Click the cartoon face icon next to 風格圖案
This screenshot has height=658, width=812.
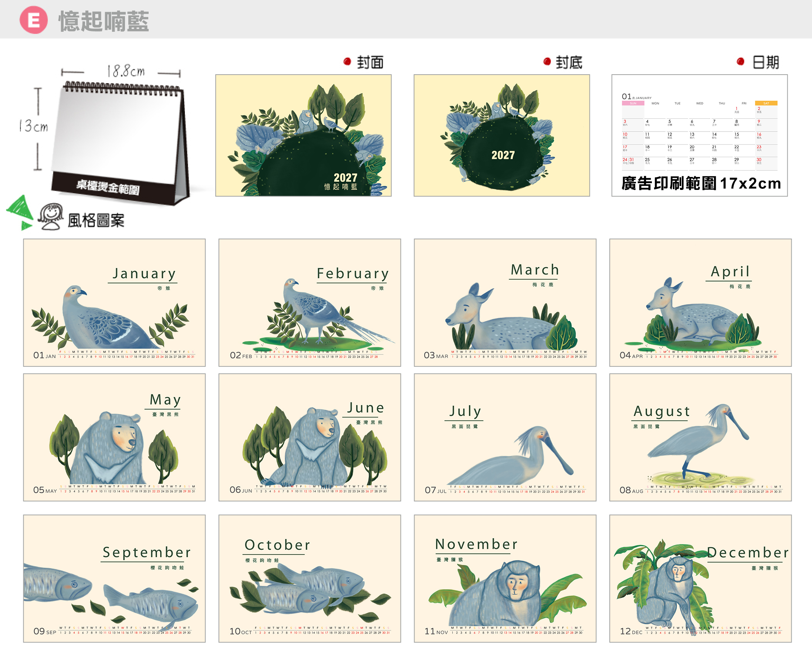(51, 217)
